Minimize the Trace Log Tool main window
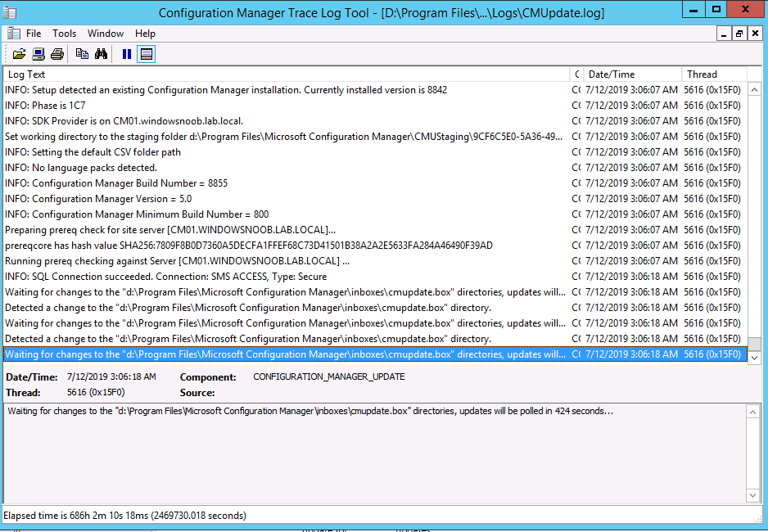This screenshot has height=532, width=768. tap(693, 9)
